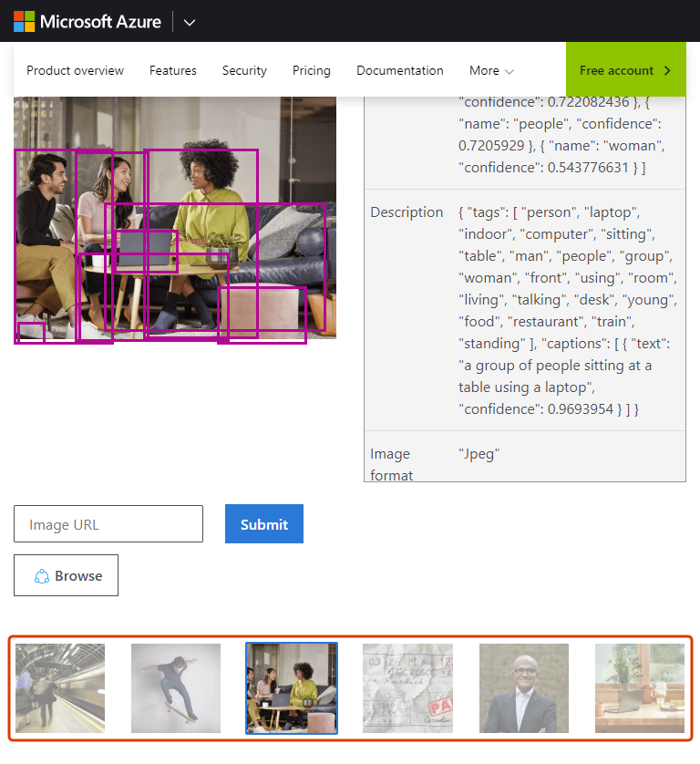Viewport: 700px width, 764px height.
Task: Submit the image URL
Action: (264, 524)
